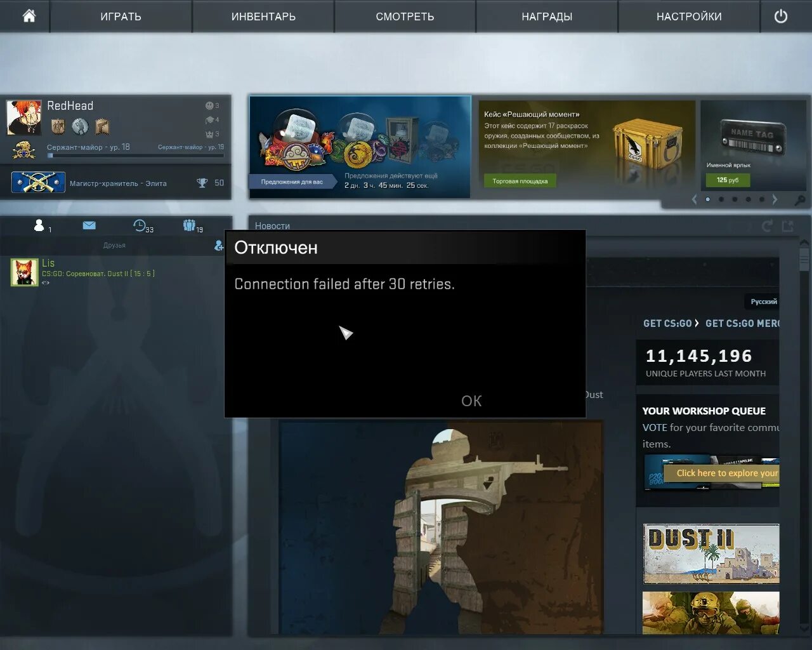Click the news refresh icon

tap(768, 226)
